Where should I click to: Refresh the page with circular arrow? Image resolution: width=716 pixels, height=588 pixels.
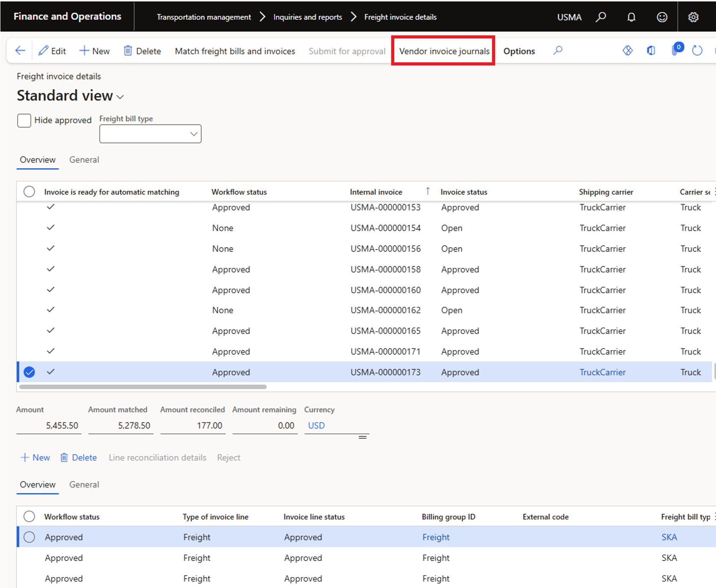coord(697,50)
